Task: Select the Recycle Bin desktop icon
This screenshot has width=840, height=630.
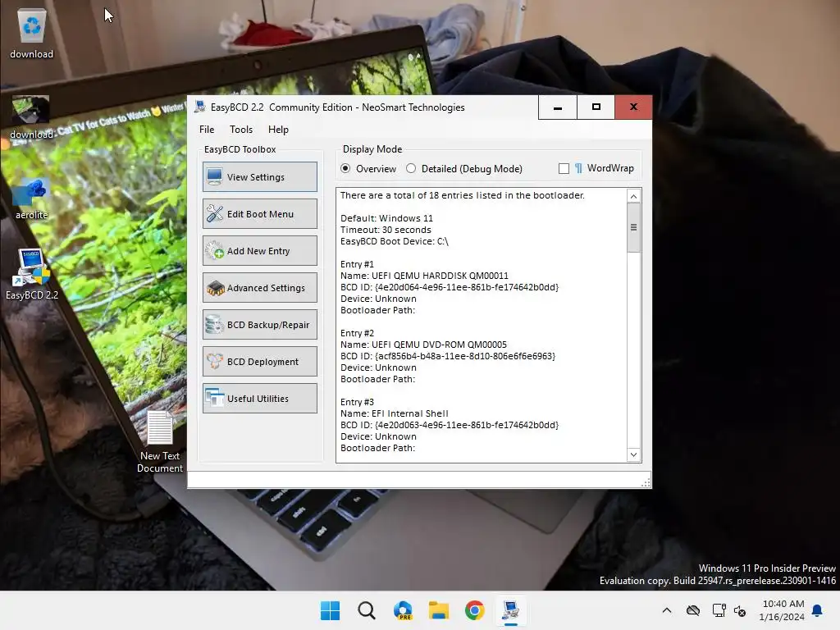Action: 32,34
